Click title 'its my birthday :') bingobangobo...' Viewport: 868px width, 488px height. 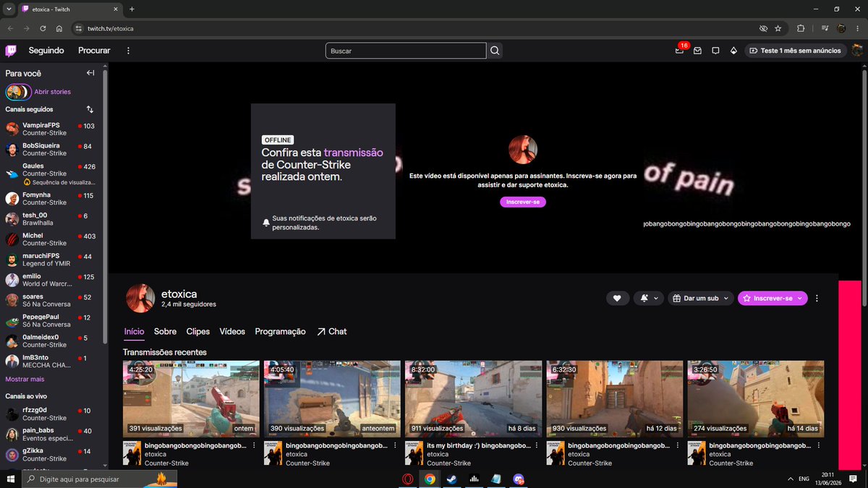click(x=479, y=446)
